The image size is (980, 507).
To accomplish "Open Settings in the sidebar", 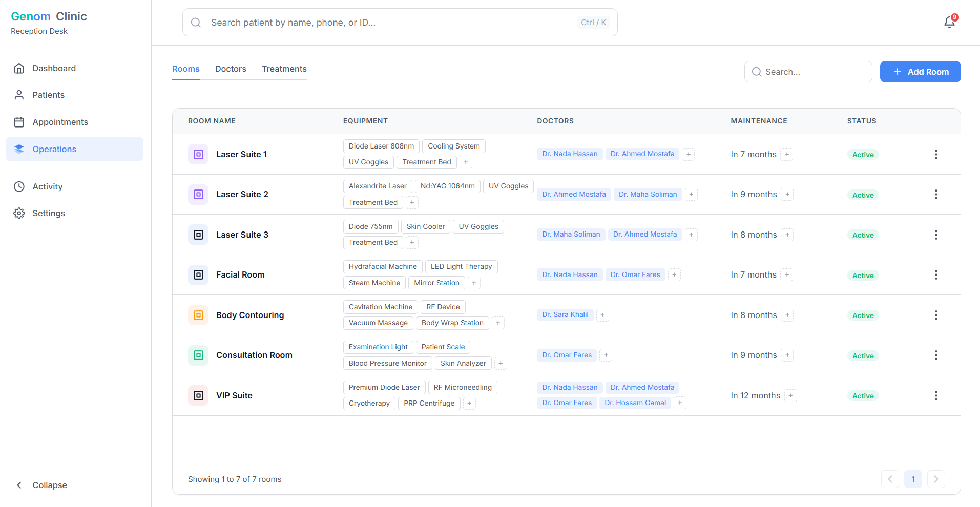I will coord(74,213).
